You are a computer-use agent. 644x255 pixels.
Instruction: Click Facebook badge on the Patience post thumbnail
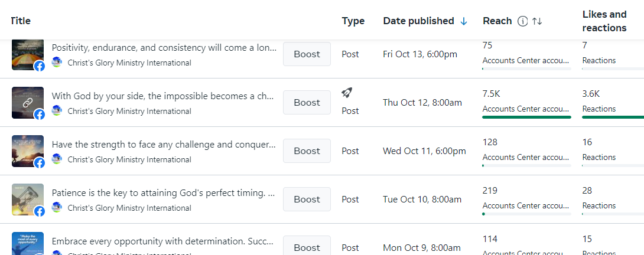[40, 211]
